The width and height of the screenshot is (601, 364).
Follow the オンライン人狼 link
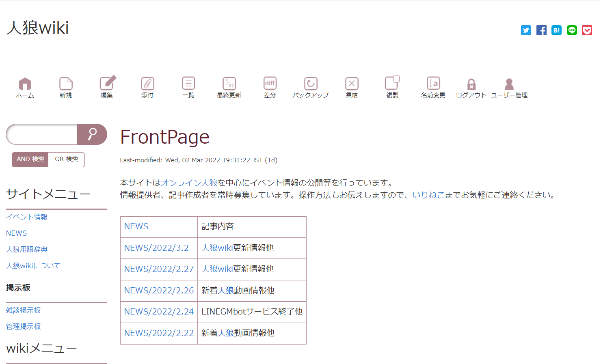point(189,183)
